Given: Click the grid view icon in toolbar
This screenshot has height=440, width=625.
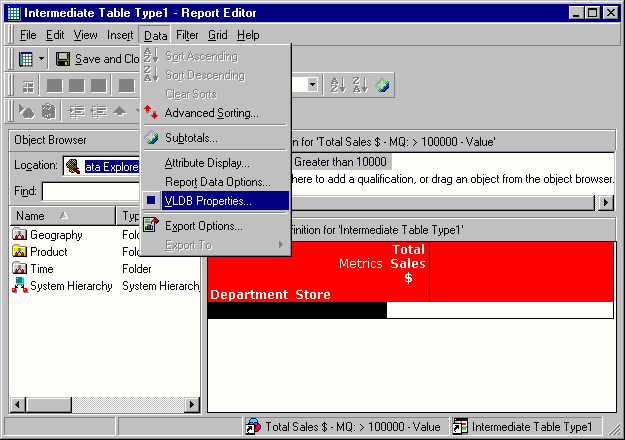Looking at the screenshot, I should [26, 59].
